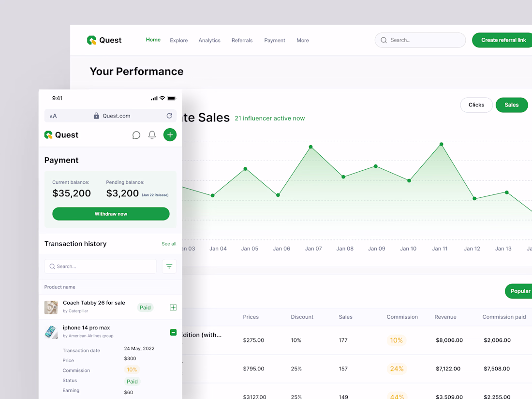Click the 24% commission badge
The image size is (532, 399).
click(397, 369)
